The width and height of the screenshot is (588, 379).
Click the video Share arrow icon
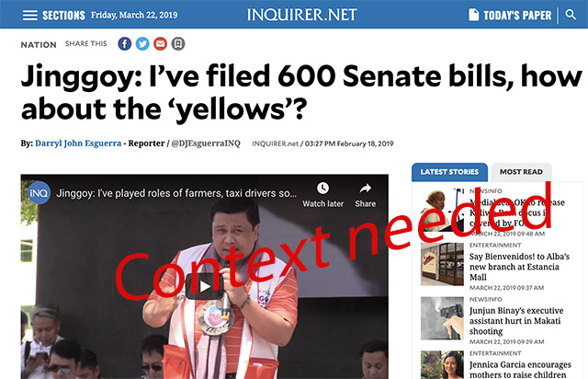(x=366, y=189)
